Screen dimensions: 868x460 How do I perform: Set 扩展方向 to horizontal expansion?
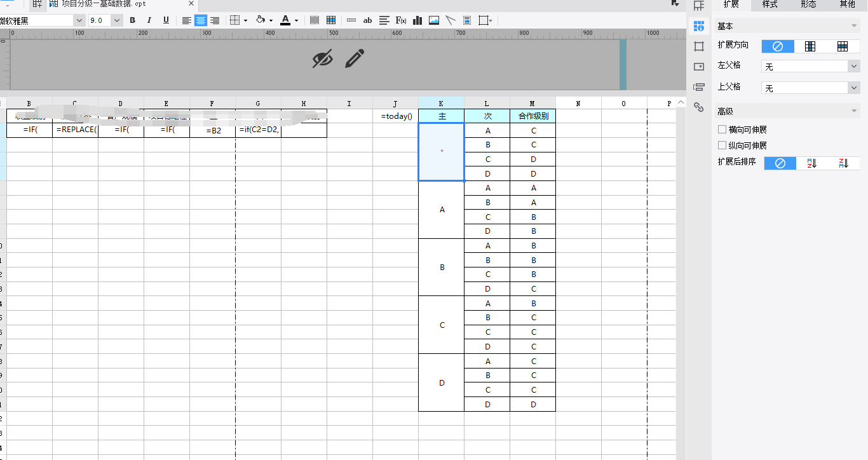click(x=843, y=46)
